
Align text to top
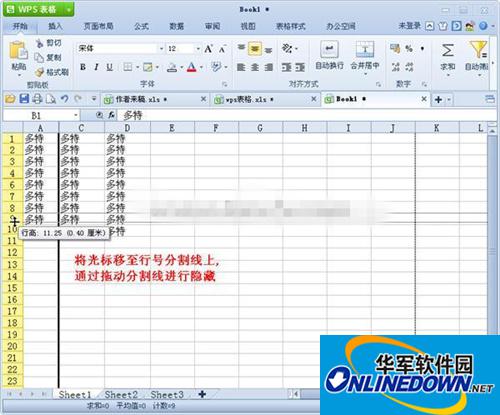[241, 49]
